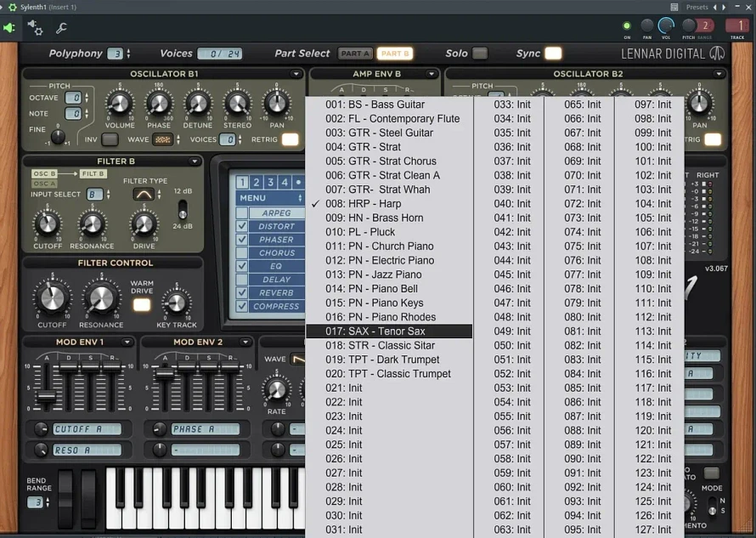756x538 pixels.
Task: Click the plugin speaker icon
Action: coord(9,28)
